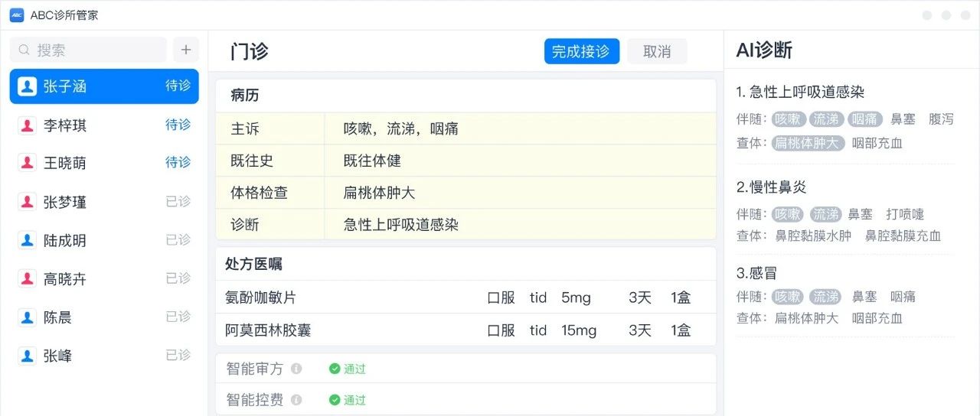The image size is (980, 416).
Task: Click 打喷嚏 symptom under 慢性鼻炎
Action: coord(905,214)
